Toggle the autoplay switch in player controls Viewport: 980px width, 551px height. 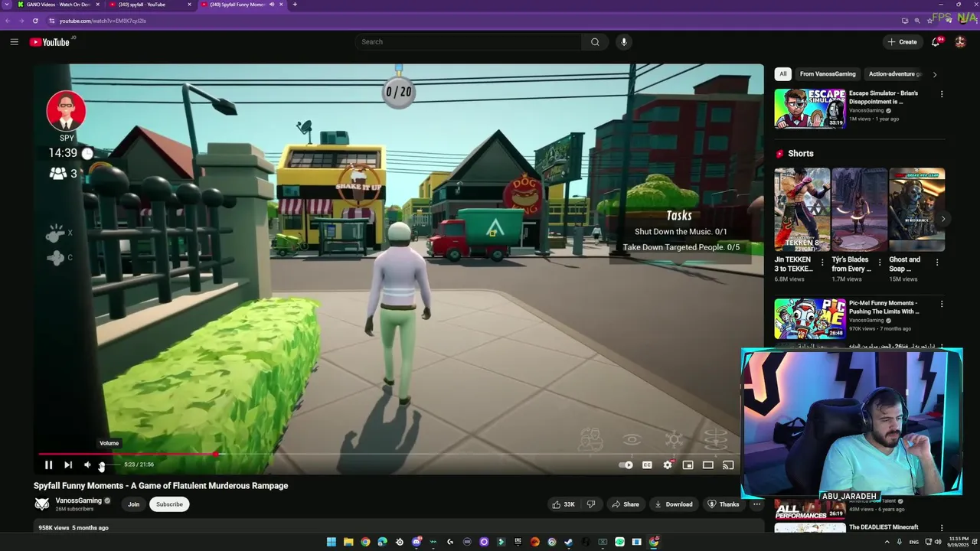(626, 465)
